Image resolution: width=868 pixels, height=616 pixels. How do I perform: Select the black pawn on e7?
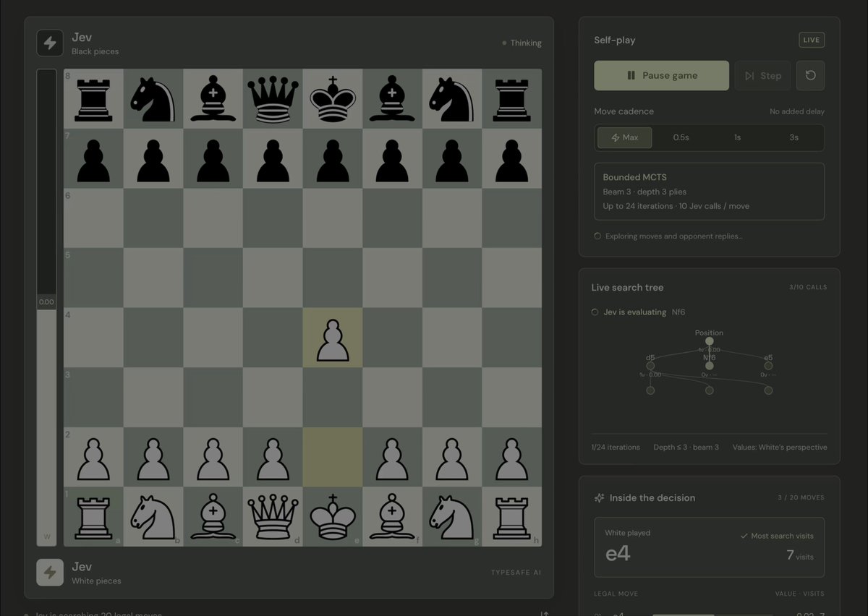point(333,161)
